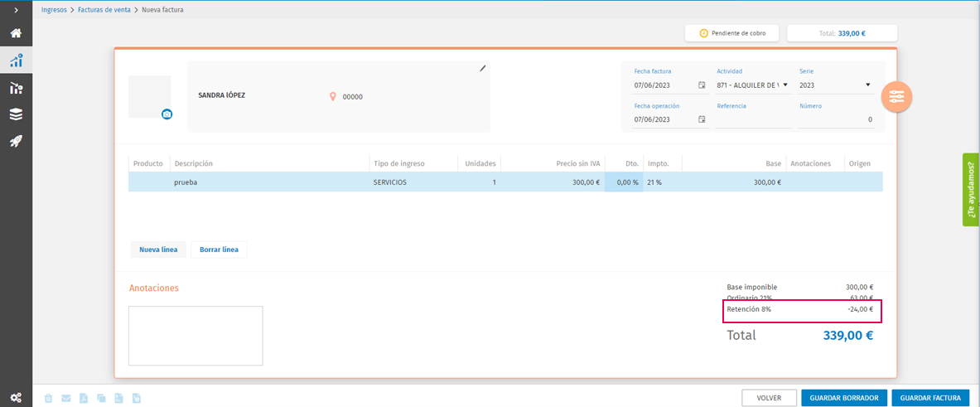Image resolution: width=980 pixels, height=407 pixels.
Task: Open Fecha factura calendar picker
Action: (x=702, y=85)
